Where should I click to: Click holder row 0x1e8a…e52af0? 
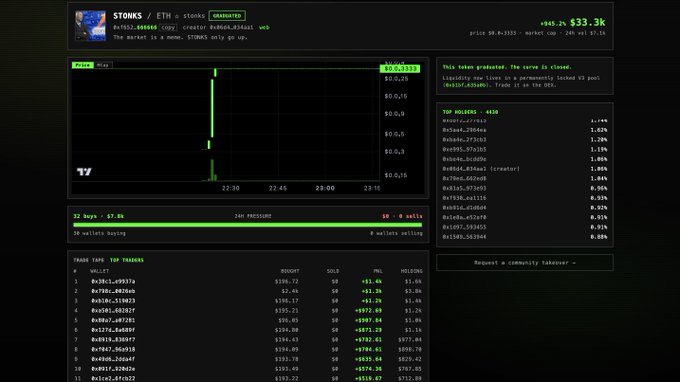click(525, 217)
